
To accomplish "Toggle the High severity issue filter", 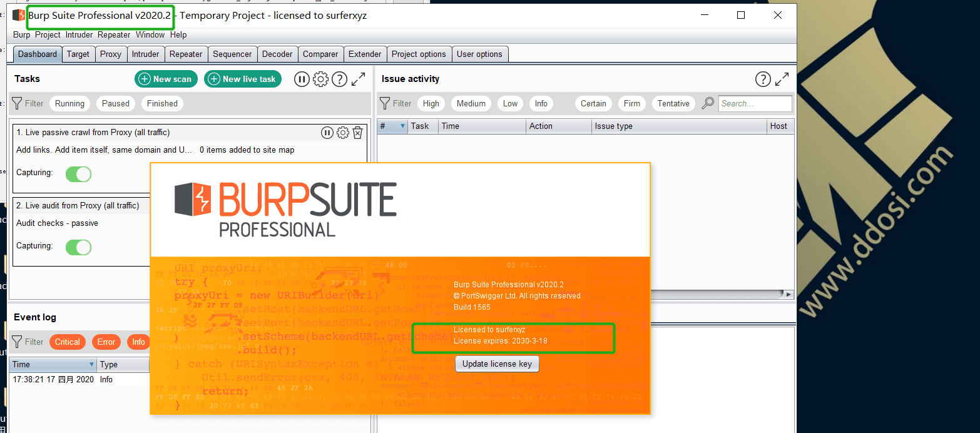I will coord(431,103).
